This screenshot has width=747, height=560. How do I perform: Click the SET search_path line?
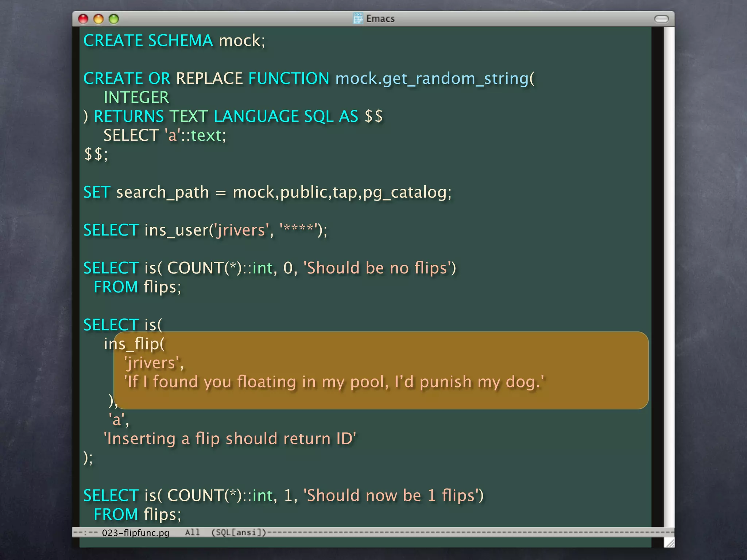click(x=267, y=192)
